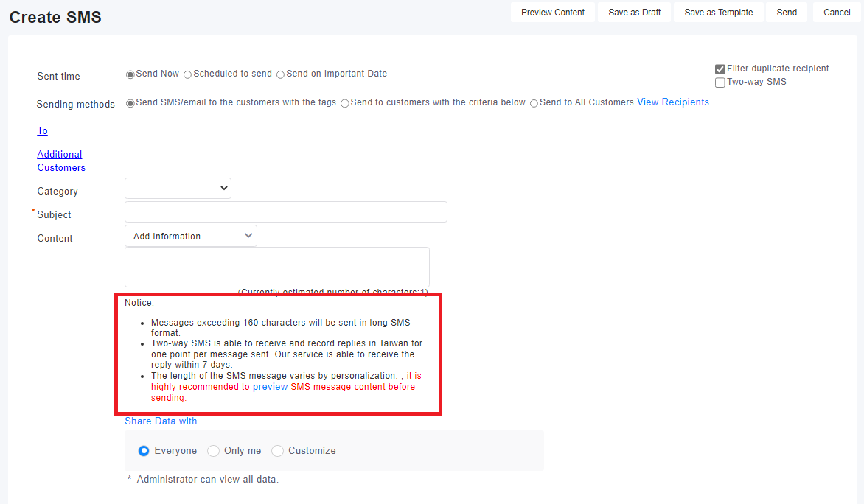Click Save as Template button
Screen dimensions: 864x504
(718, 13)
